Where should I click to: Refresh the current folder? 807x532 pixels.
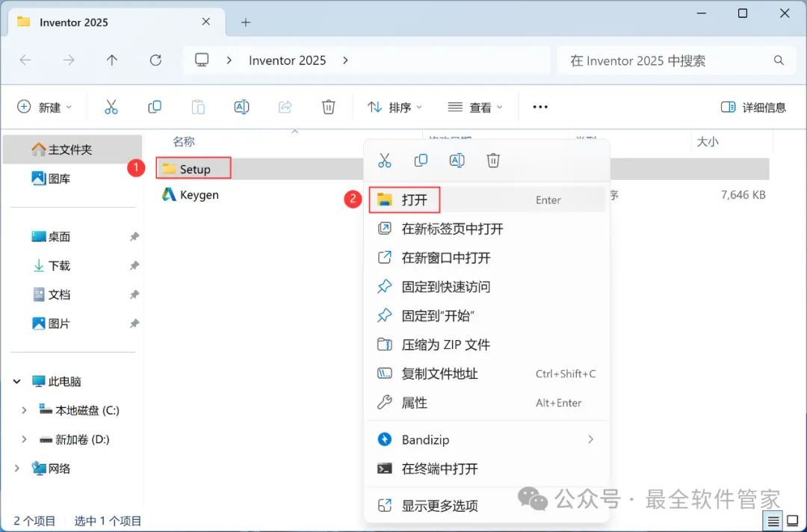point(155,61)
